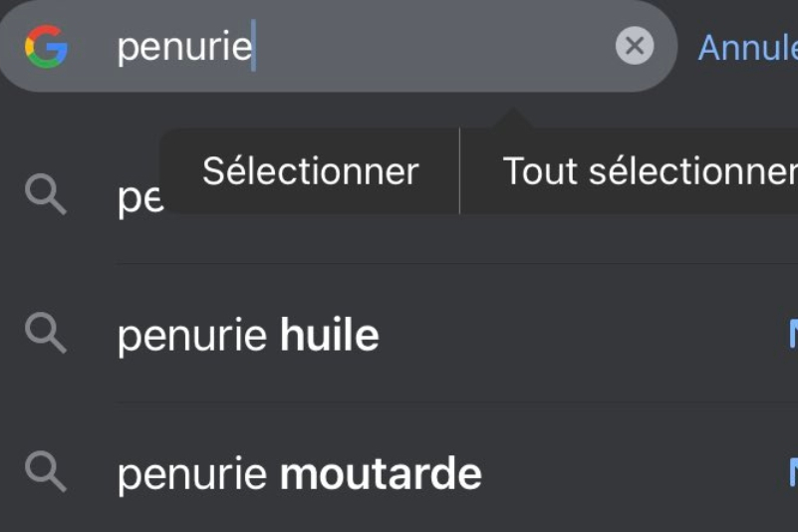Choose Tout sélectionner from popup menu
The image size is (798, 532).
click(648, 170)
